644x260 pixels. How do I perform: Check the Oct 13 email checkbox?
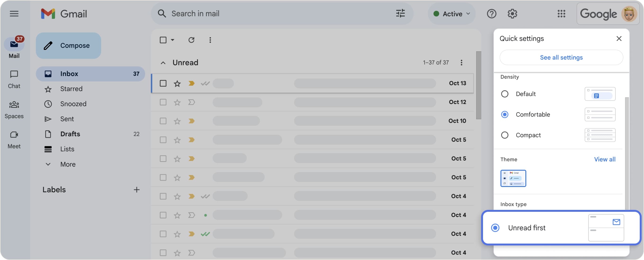(163, 83)
